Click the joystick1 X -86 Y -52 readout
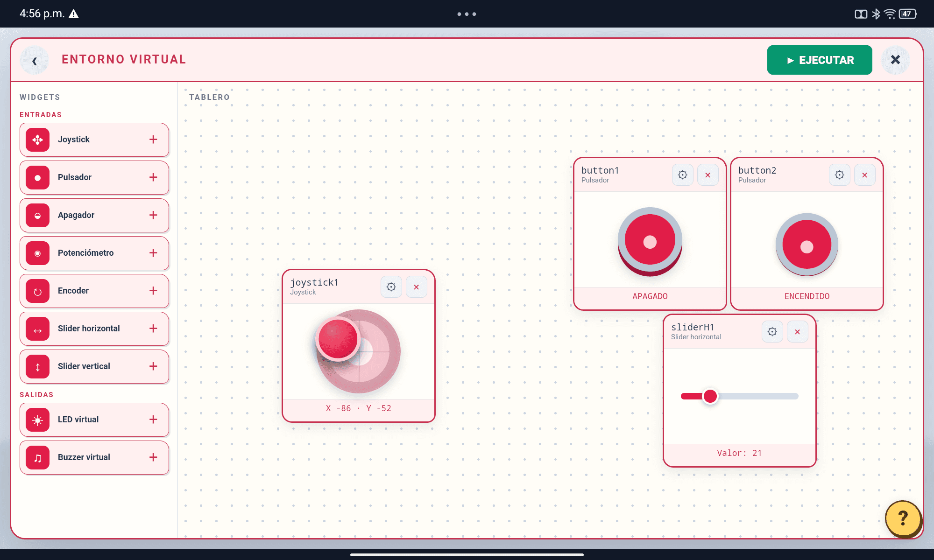This screenshot has width=934, height=560. pyautogui.click(x=359, y=408)
